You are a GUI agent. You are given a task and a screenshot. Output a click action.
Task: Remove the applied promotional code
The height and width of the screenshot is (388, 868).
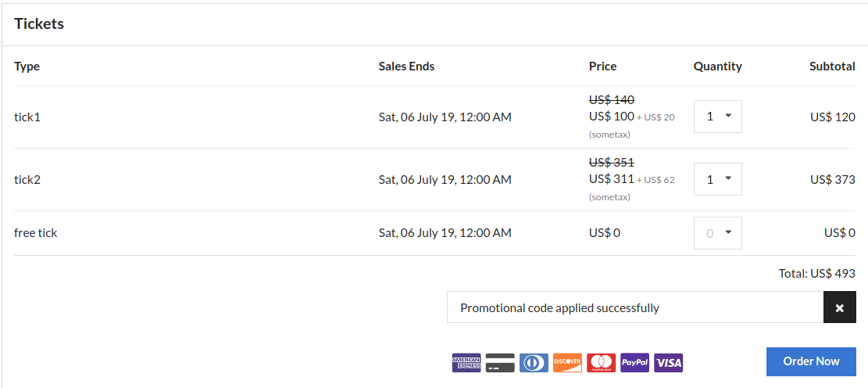tap(839, 307)
